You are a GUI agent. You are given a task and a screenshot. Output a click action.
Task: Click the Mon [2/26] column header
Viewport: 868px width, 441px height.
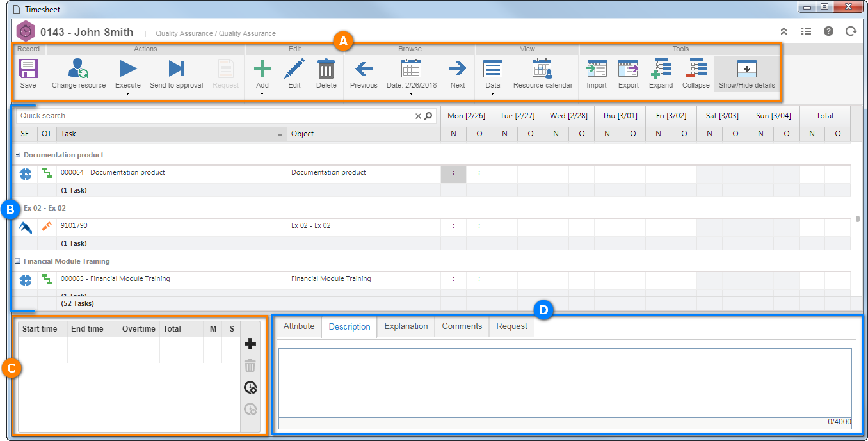tap(466, 116)
